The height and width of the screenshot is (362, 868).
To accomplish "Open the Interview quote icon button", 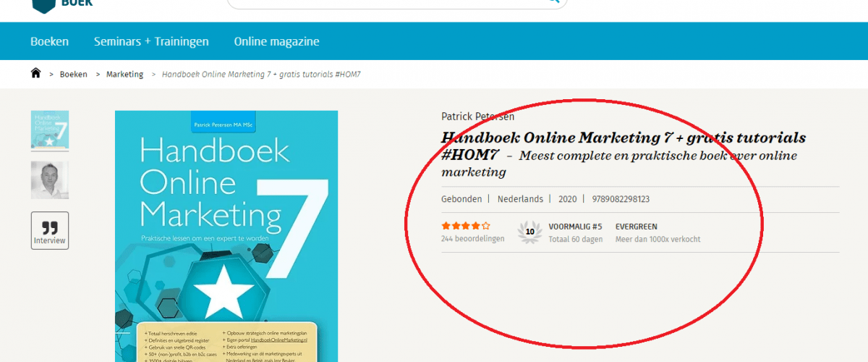I will pos(50,230).
